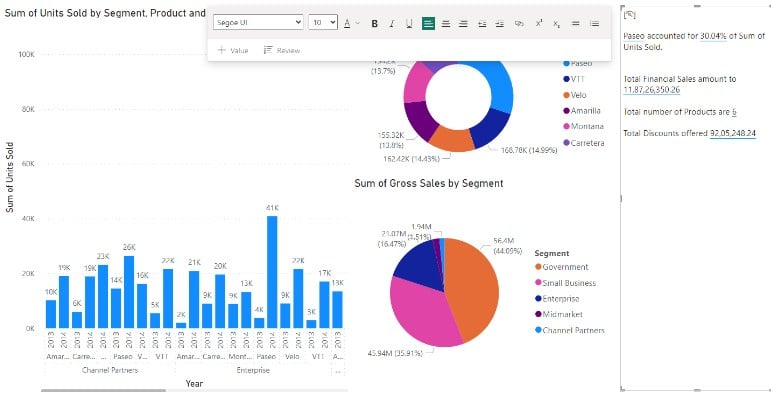Viewport: 771px width, 394px height.
Task: Center align the text
Action: (446, 23)
